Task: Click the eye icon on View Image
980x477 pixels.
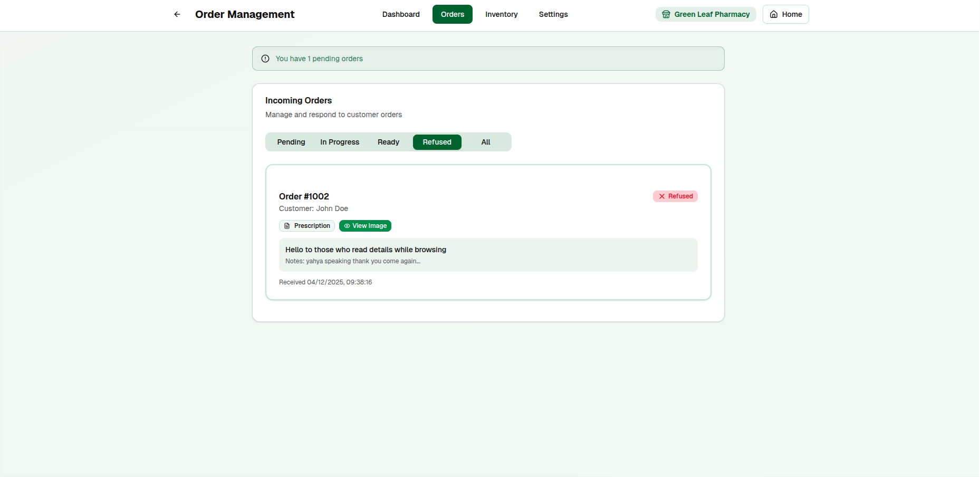Action: pyautogui.click(x=347, y=226)
